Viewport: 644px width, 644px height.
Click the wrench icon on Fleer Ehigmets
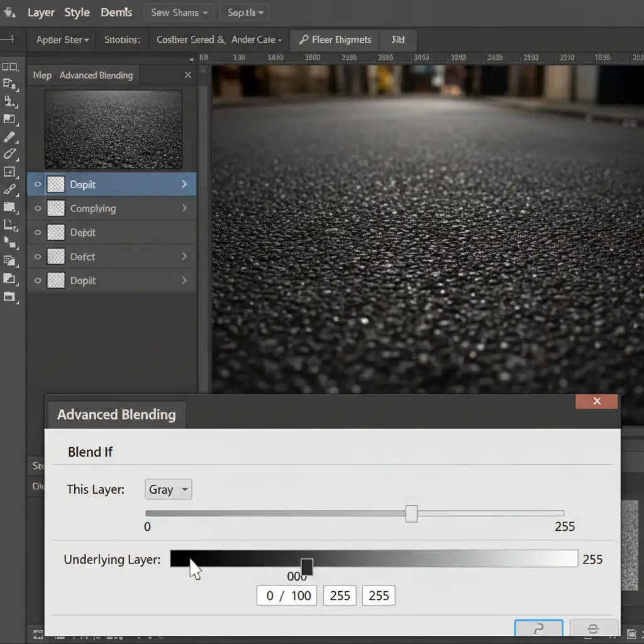(304, 40)
